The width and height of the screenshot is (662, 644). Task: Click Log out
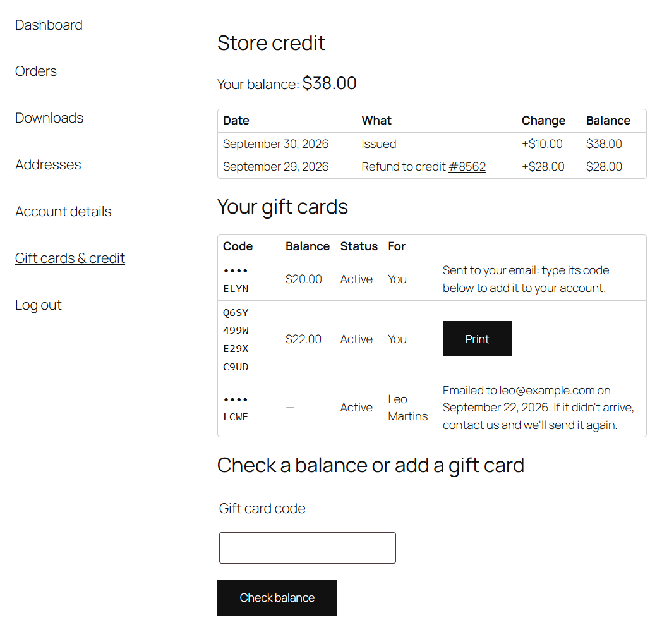coord(39,305)
